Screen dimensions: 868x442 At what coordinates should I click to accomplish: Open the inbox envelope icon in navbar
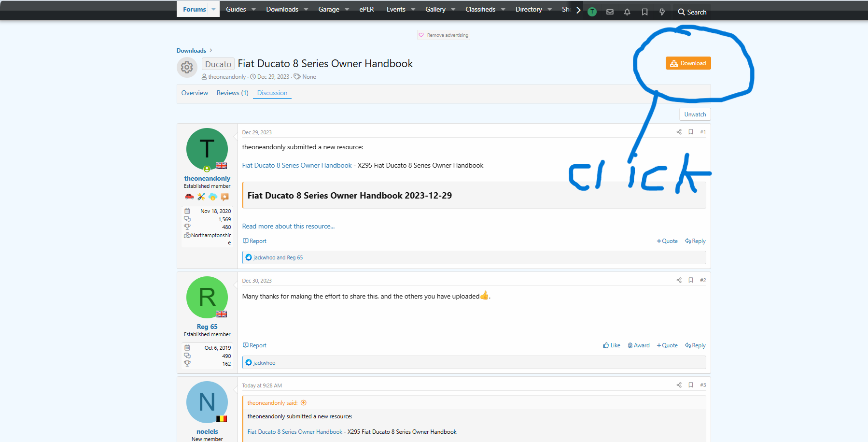(610, 12)
